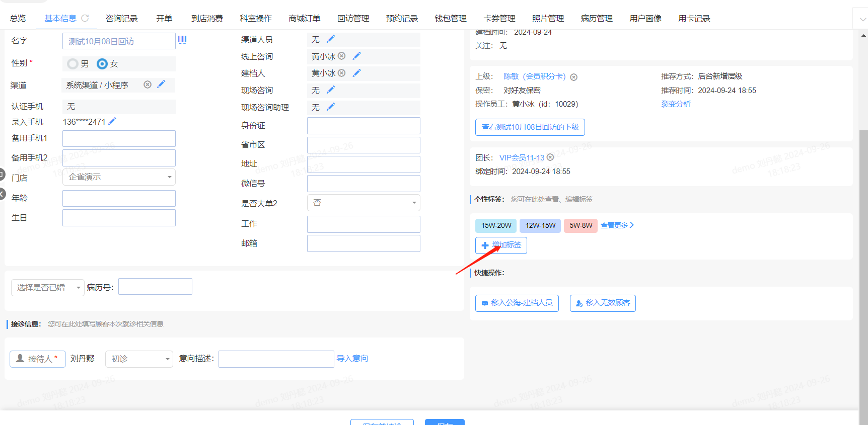Edit the 录入手机 phone number pencil icon
Viewport: 868px width, 425px height.
(112, 121)
